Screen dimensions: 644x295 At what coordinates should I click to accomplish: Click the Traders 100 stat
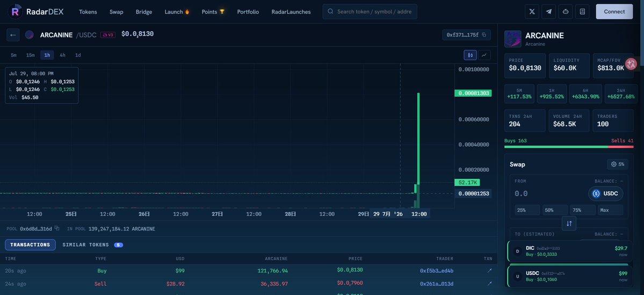coord(613,120)
